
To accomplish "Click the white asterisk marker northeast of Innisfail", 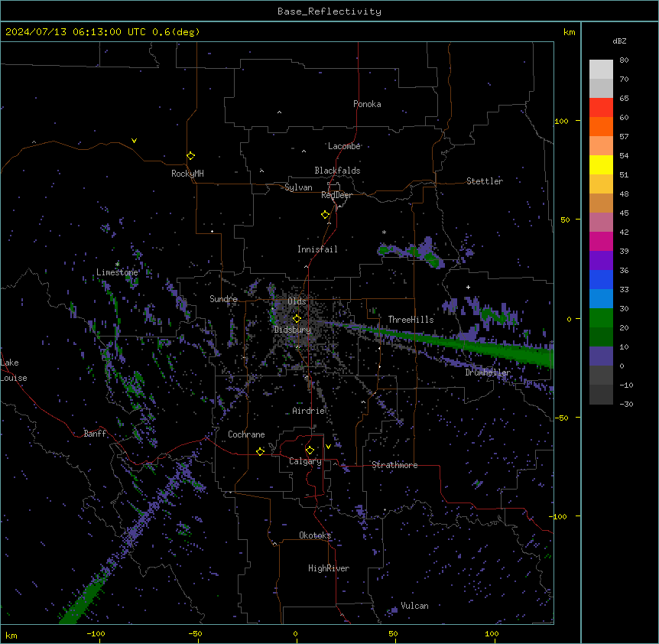I will 384,232.
